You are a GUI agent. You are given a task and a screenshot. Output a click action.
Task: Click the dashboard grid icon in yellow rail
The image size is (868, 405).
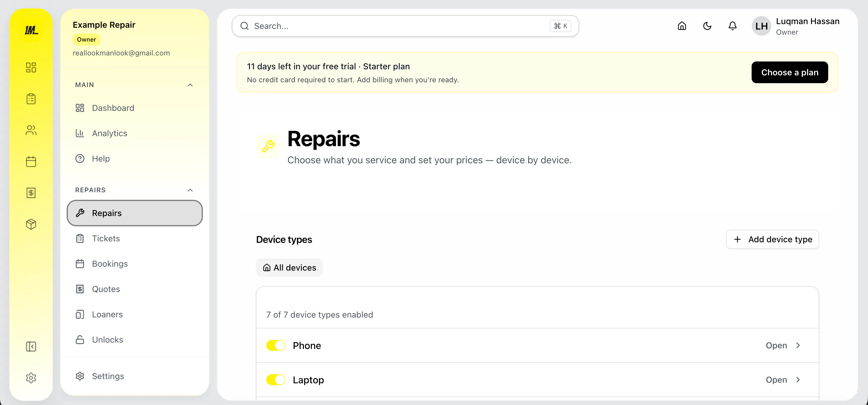coord(31,67)
